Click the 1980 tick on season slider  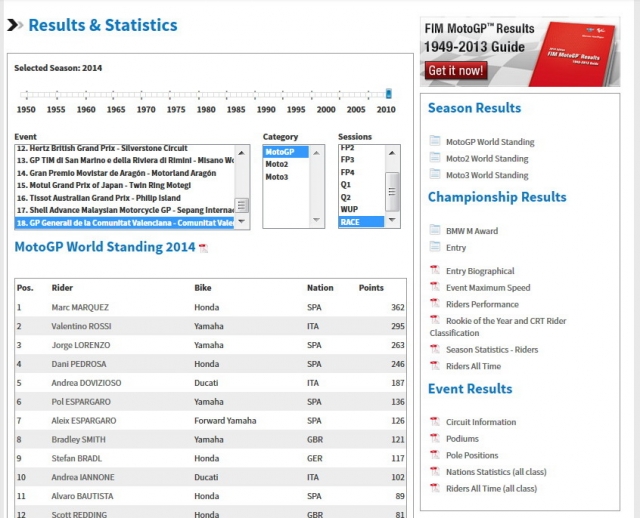[198, 95]
